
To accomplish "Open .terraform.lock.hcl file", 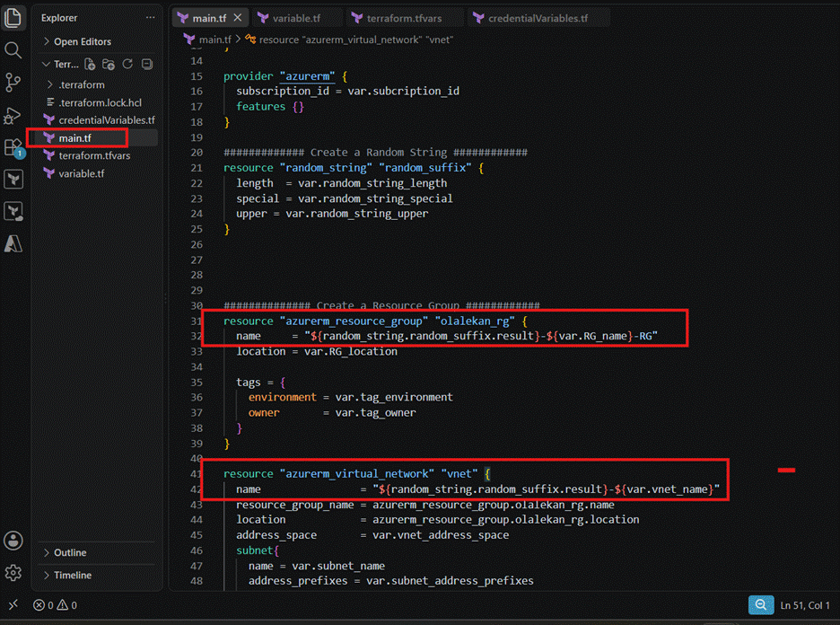I will [100, 102].
